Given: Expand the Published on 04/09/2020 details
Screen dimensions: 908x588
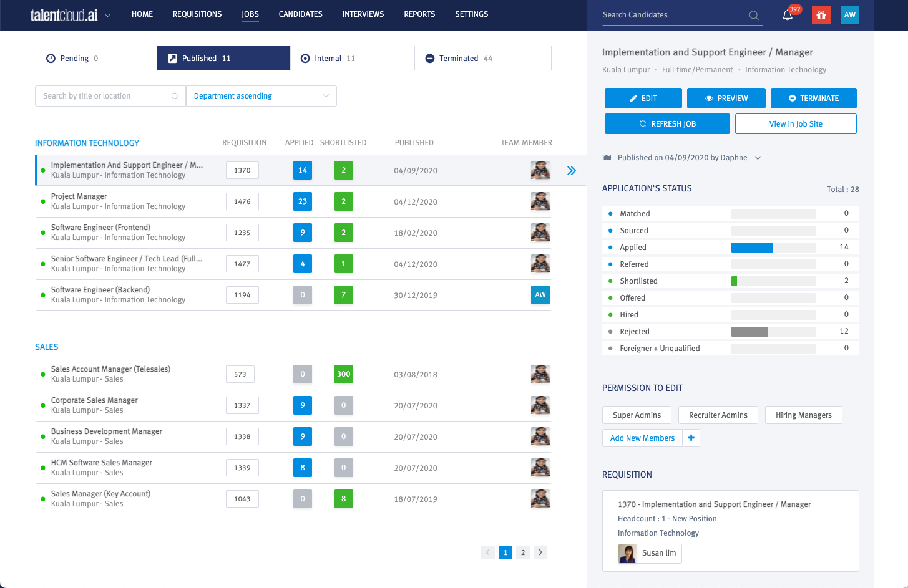Looking at the screenshot, I should click(758, 158).
